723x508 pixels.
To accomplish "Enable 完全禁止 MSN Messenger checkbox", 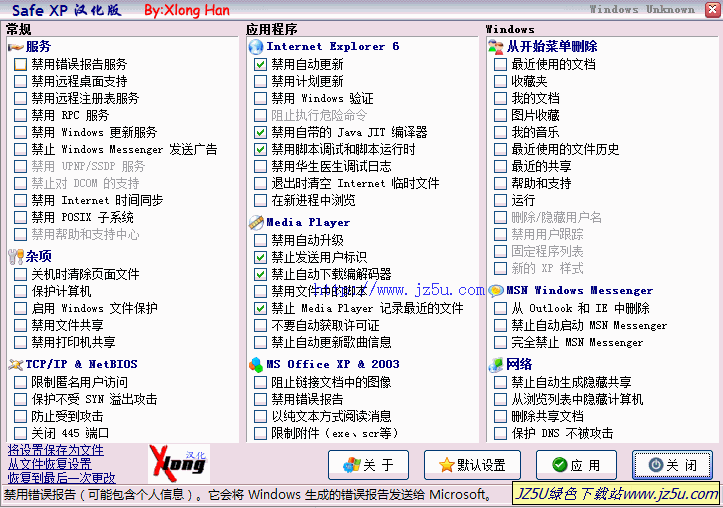I will [x=500, y=343].
